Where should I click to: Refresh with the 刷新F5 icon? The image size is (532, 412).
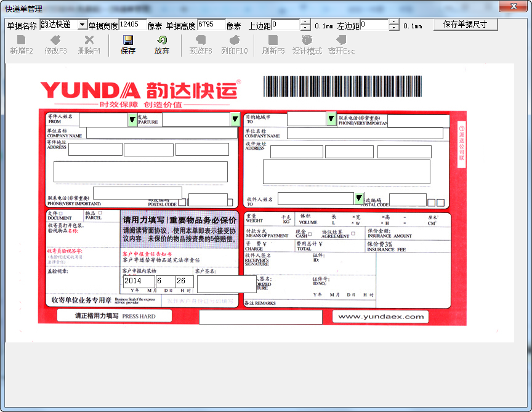[x=273, y=44]
